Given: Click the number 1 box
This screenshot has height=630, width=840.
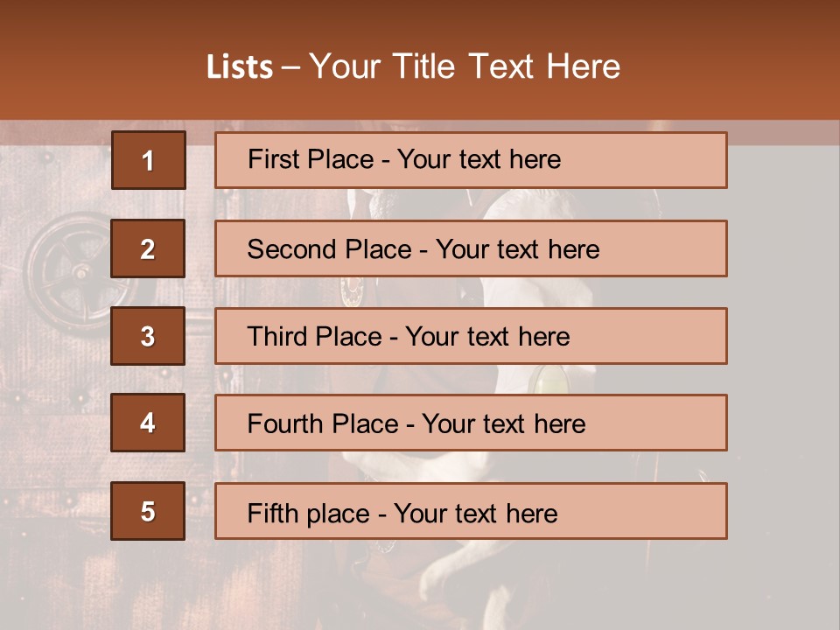Looking at the screenshot, I should 148,160.
